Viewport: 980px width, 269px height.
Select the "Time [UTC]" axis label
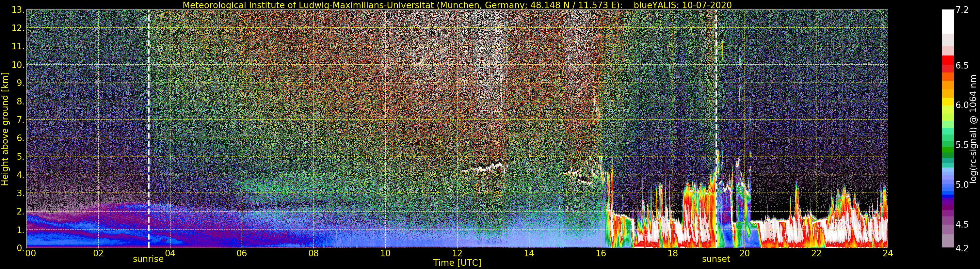point(457,262)
